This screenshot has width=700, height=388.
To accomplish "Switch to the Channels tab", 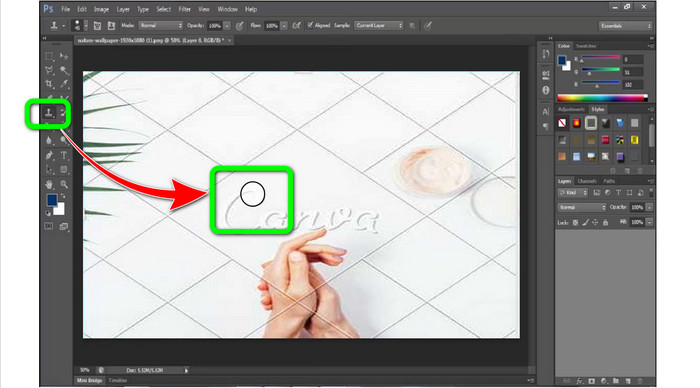I will tap(587, 181).
